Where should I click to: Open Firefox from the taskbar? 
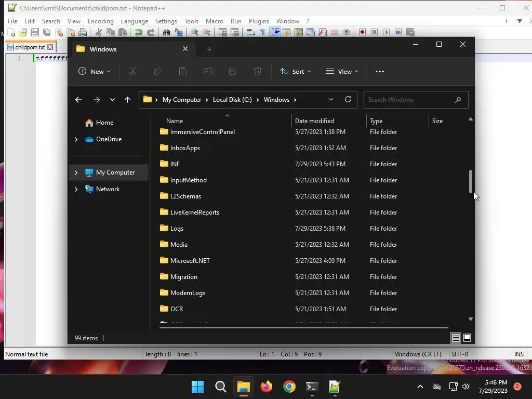(x=267, y=387)
